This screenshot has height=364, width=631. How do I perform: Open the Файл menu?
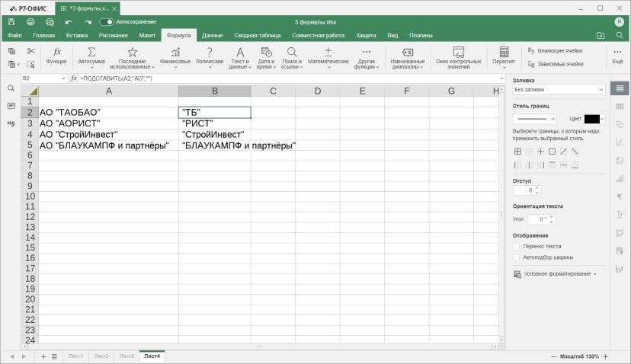14,35
